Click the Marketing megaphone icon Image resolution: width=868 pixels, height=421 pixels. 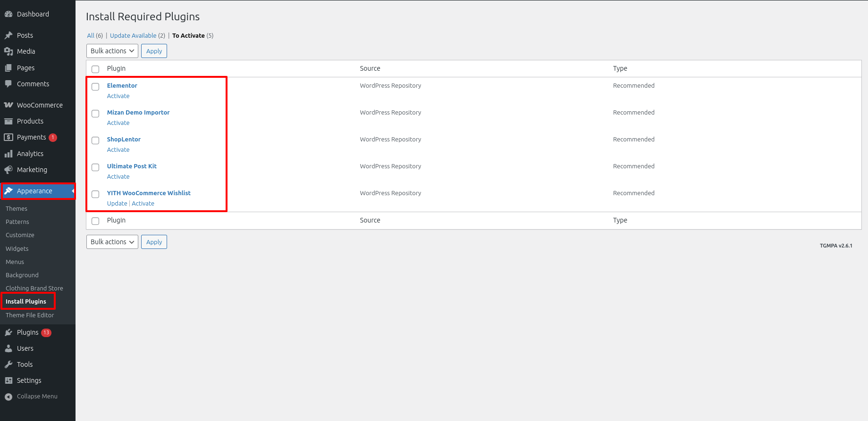(8, 170)
